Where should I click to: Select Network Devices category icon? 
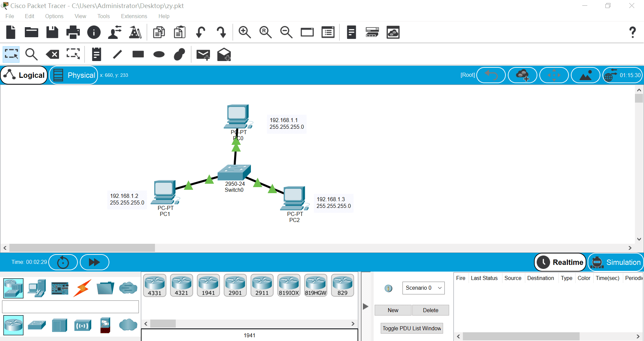tap(13, 288)
